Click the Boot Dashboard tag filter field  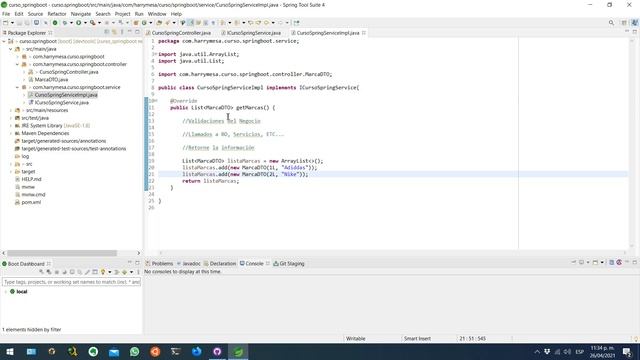pyautogui.click(x=71, y=282)
